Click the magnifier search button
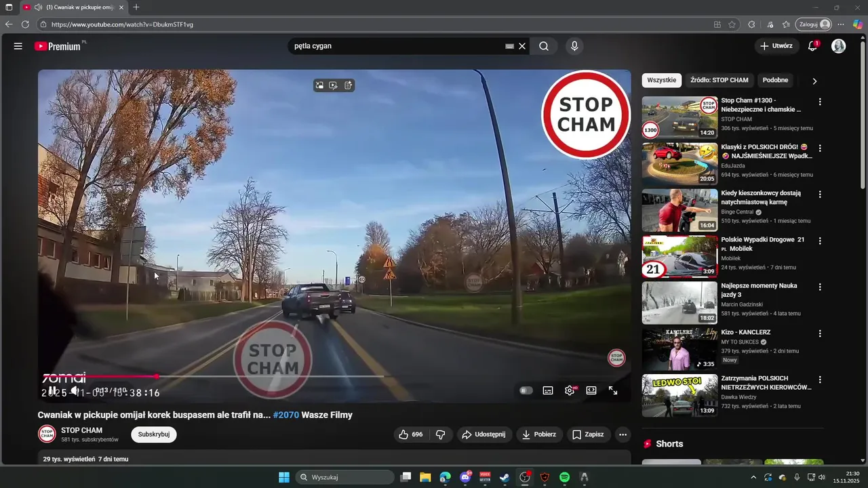The image size is (868, 488). click(544, 46)
